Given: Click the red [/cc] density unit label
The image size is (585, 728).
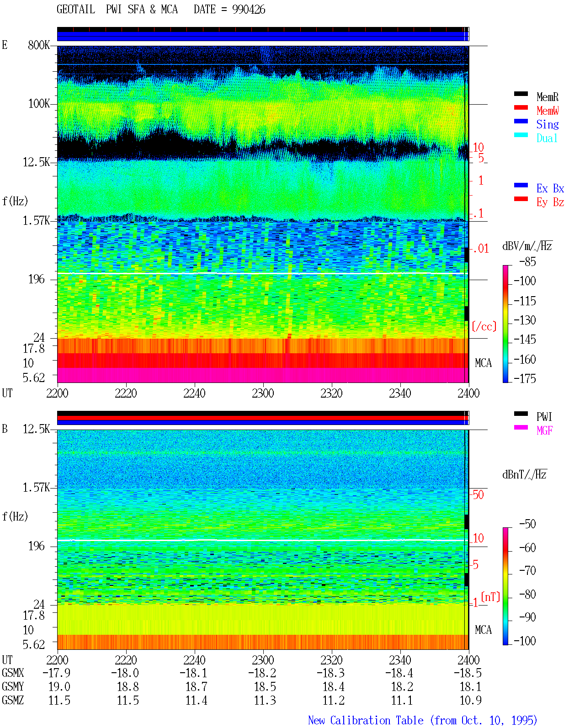Looking at the screenshot, I should pyautogui.click(x=484, y=327).
